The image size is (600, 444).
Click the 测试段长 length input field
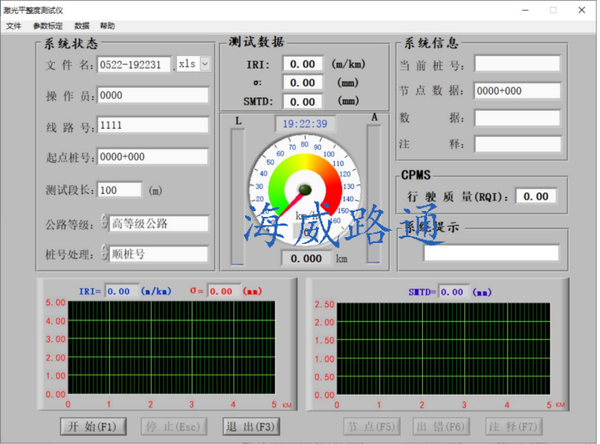120,190
